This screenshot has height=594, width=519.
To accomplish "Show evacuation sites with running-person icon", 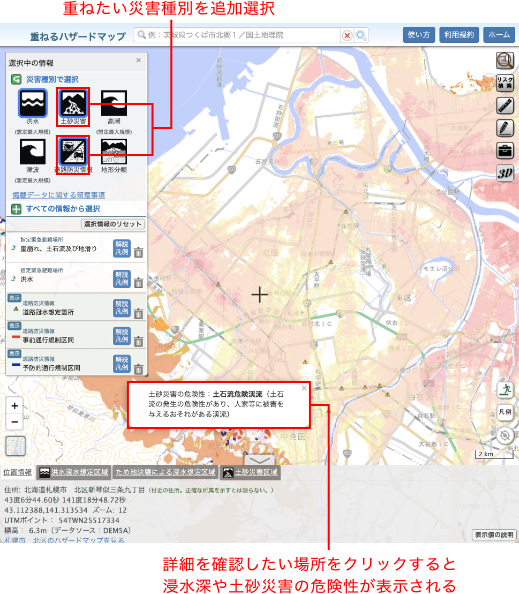I will pos(505,390).
